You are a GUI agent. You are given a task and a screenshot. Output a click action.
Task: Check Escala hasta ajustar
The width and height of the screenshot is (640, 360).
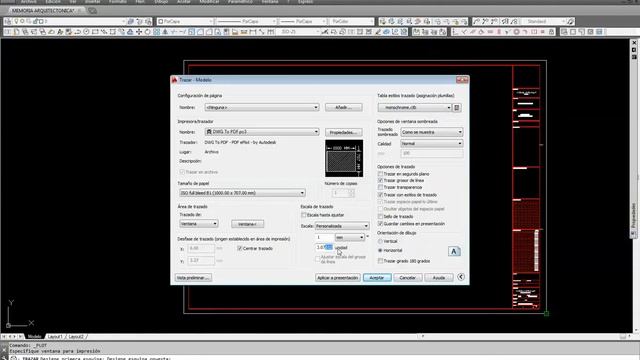coord(303,215)
